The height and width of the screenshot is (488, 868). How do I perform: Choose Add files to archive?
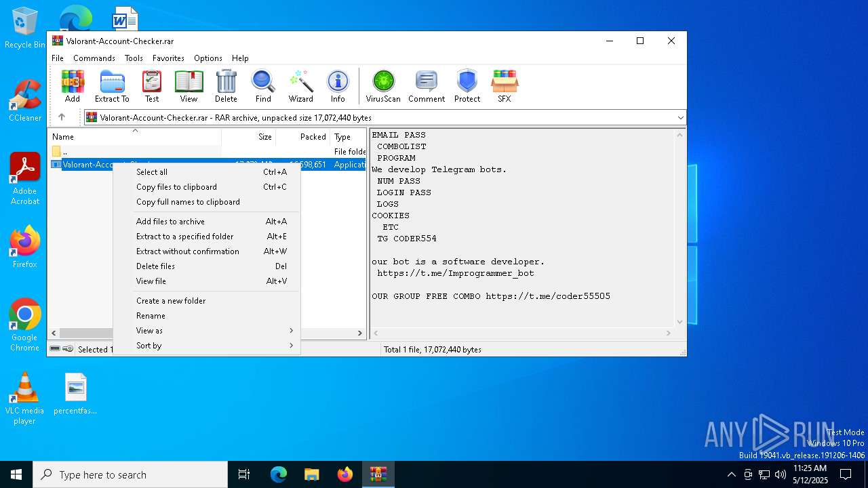pyautogui.click(x=207, y=222)
